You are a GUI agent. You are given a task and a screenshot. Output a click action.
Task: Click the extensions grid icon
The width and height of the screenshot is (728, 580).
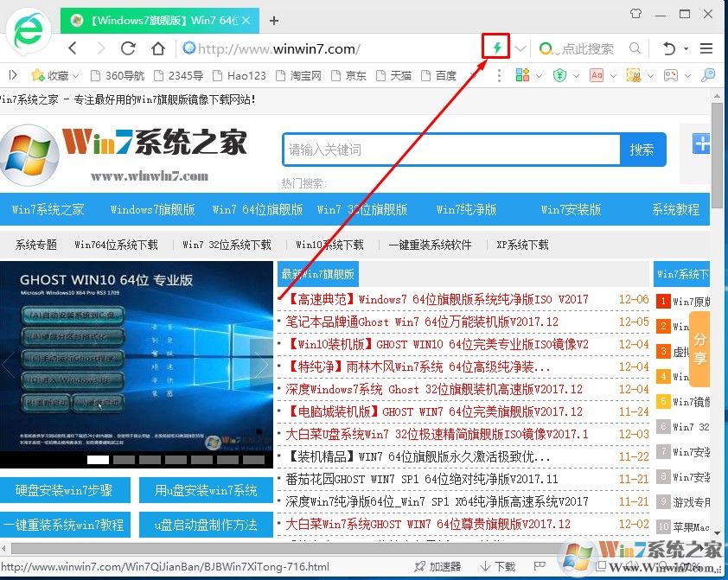pos(522,74)
